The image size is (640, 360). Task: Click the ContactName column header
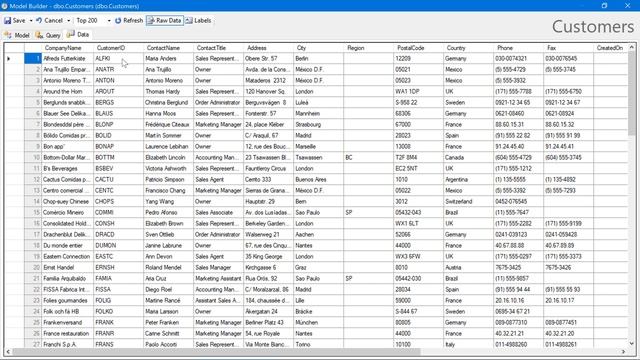coord(169,48)
